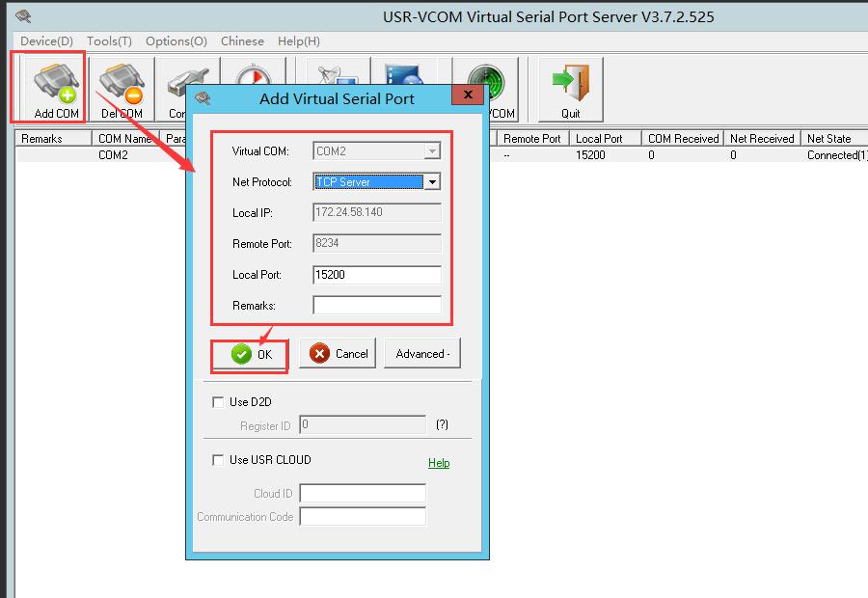Enable the Use D2D checkbox
Image resolution: width=868 pixels, height=598 pixels.
point(218,402)
